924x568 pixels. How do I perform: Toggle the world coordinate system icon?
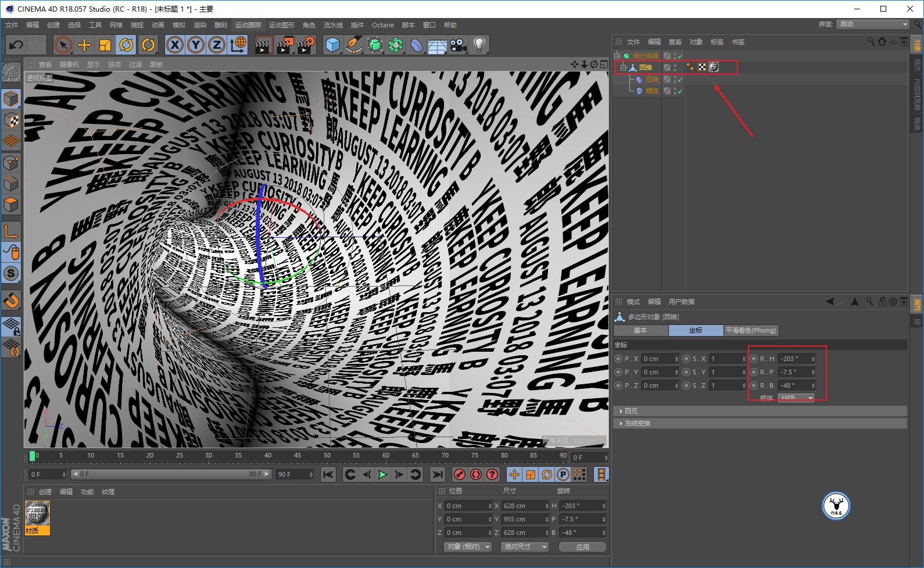tap(238, 45)
